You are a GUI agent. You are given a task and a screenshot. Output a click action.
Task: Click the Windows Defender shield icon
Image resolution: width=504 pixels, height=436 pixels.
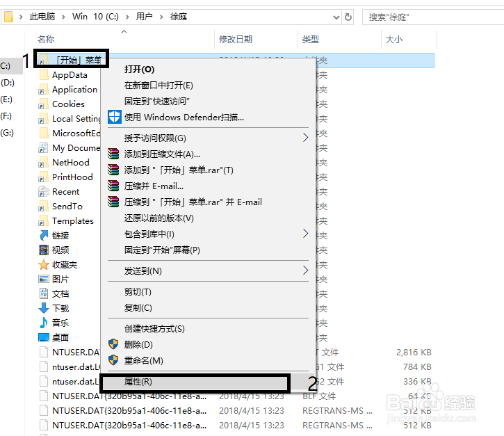point(115,117)
